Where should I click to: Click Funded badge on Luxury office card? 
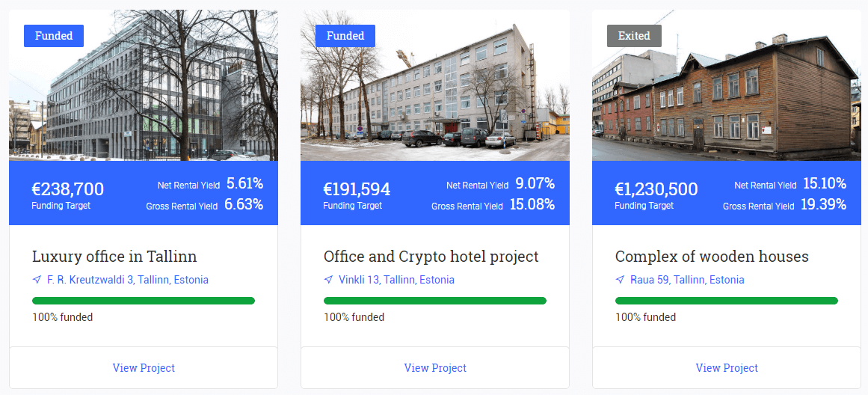54,36
